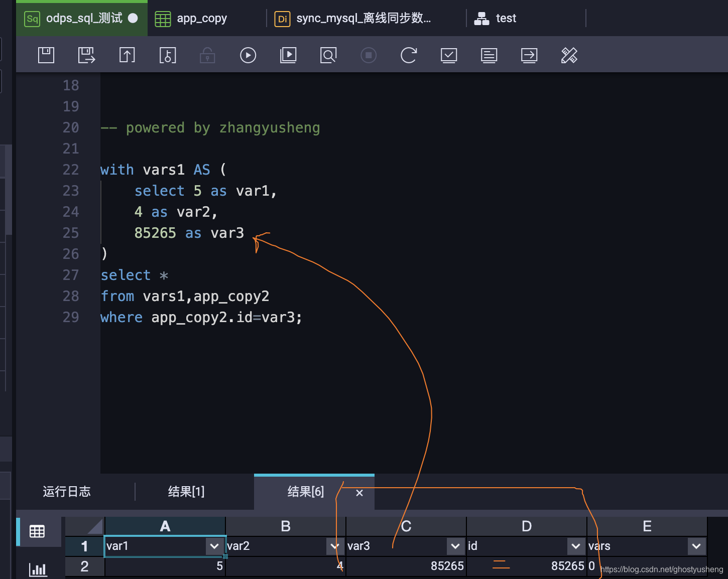Click the select-all corner of grid
This screenshot has width=728, height=579.
tap(84, 526)
